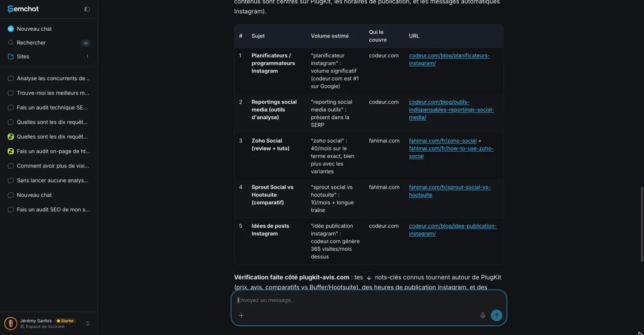Screen dimensions: 644x335
Task: Start a Nouveau chat from sidebar top
Action: (49, 29)
